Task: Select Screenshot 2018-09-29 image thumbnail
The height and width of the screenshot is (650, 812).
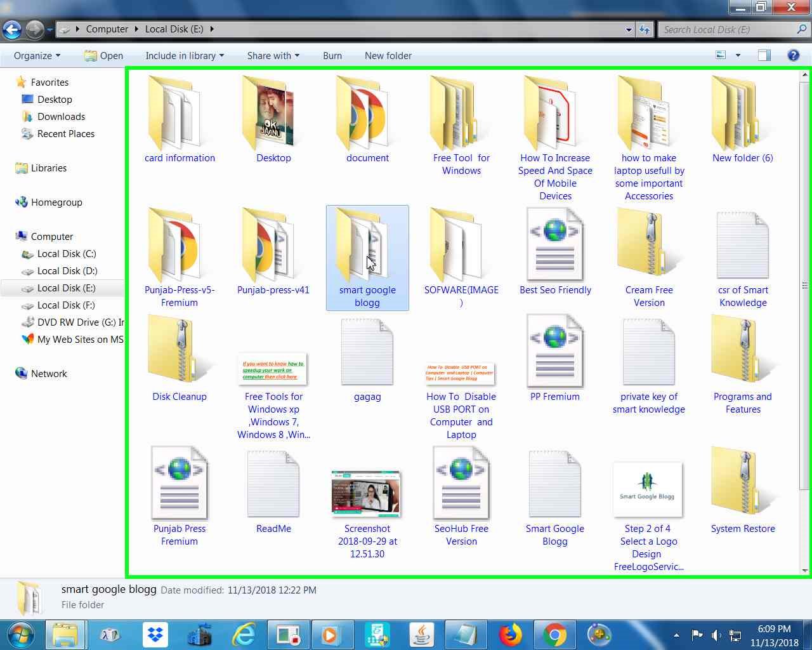Action: [367, 493]
